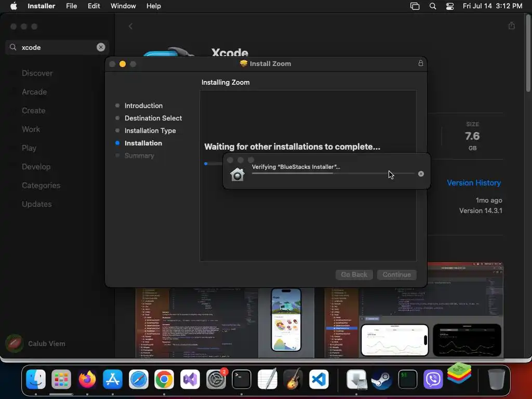The image size is (532, 399).
Task: Open the right Xcode charts screenshot
Action: (x=414, y=310)
